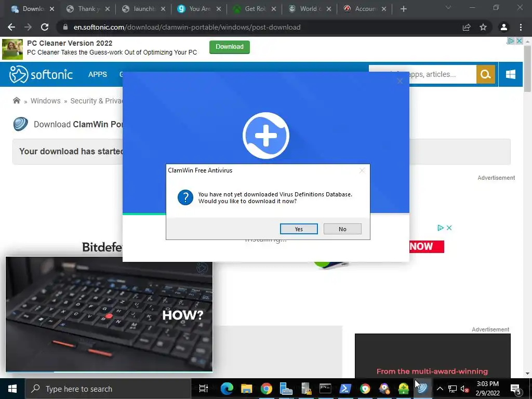Open the Chrome profile icon
Viewport: 532px width, 399px height.
pyautogui.click(x=504, y=27)
